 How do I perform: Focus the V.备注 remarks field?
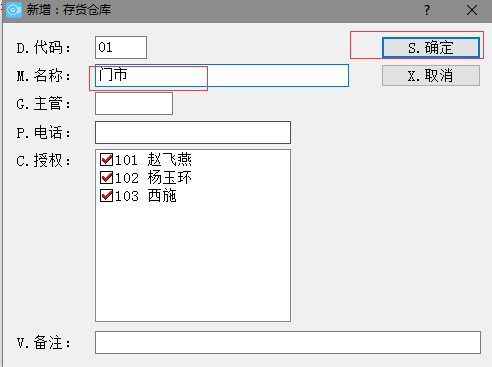click(288, 342)
